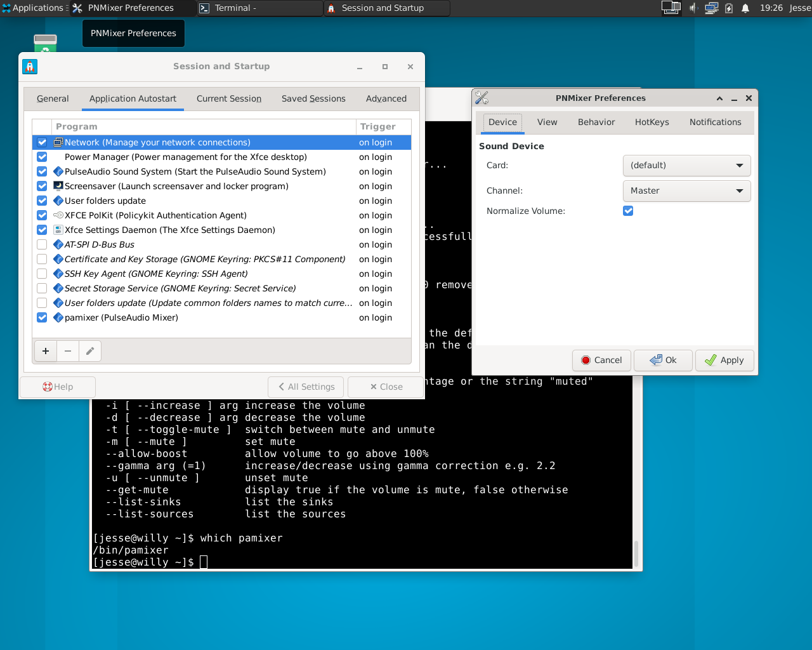Viewport: 812px width, 650px height.
Task: Select the Advanced tab in Session and Startup
Action: 386,98
